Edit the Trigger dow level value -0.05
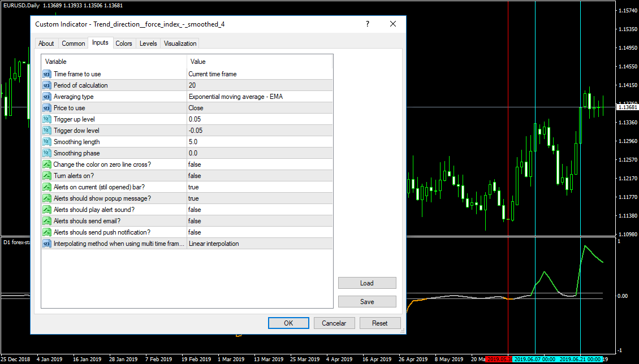The width and height of the screenshot is (639, 364). (x=260, y=131)
